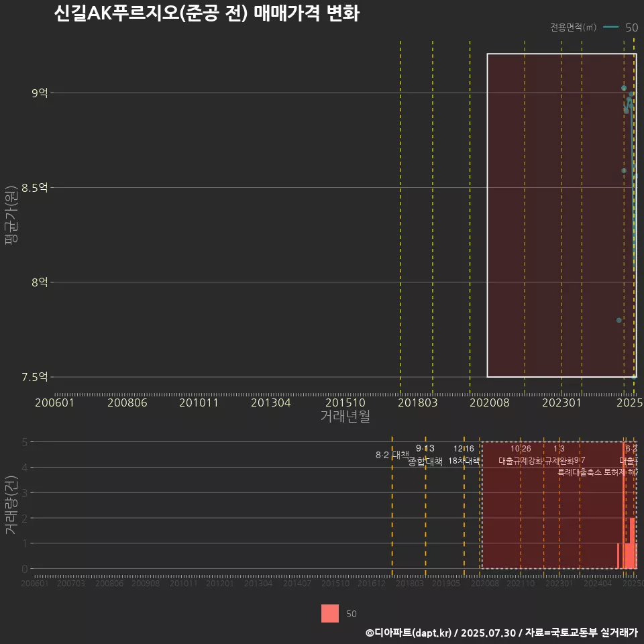644x644 pixels.
Task: Click the 8억 label on the price axis
Action: [x=40, y=282]
